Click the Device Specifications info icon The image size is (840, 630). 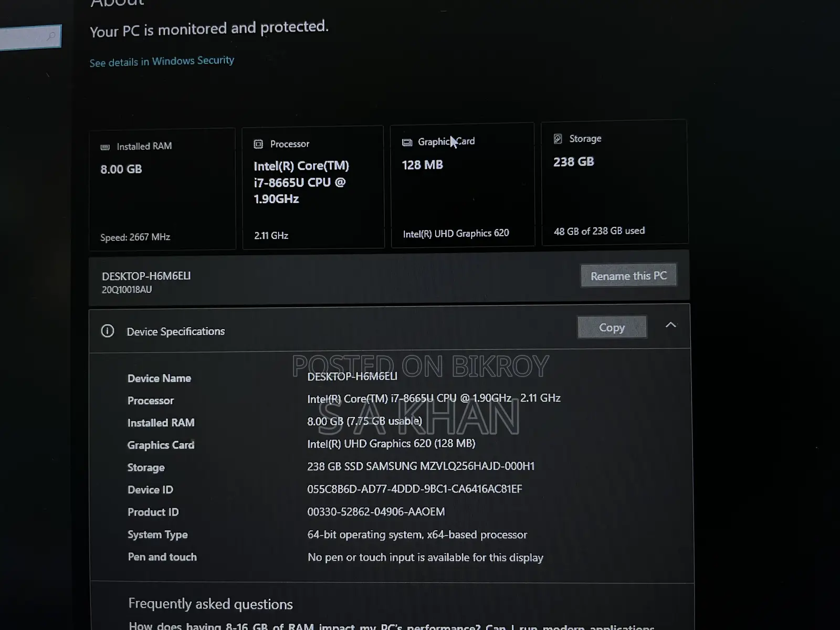(108, 331)
